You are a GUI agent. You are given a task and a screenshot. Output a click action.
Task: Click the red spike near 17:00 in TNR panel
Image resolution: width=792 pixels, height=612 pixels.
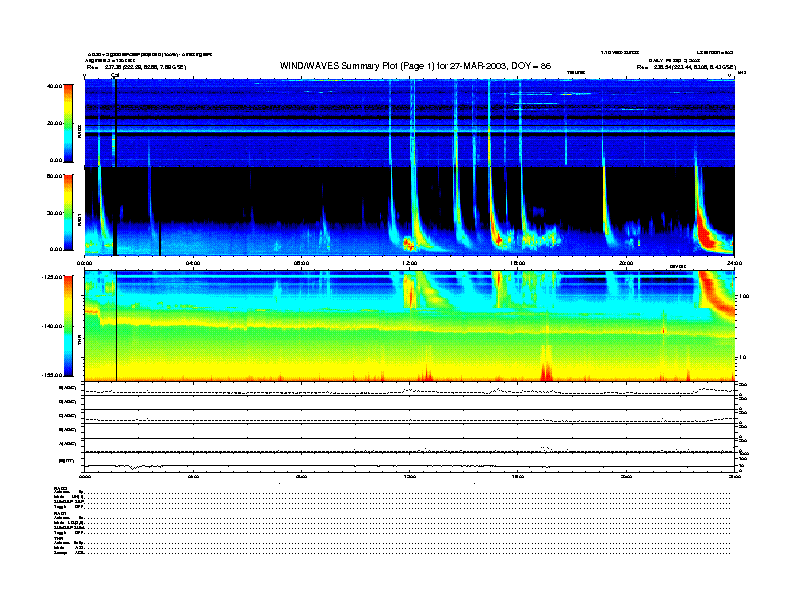click(x=545, y=368)
